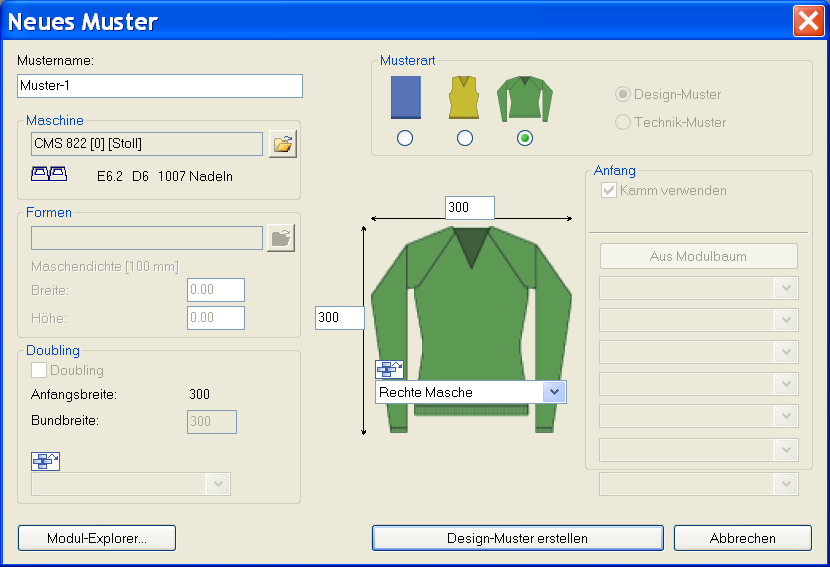This screenshot has height=567, width=830.
Task: Open machine selection folder icon
Action: point(284,145)
